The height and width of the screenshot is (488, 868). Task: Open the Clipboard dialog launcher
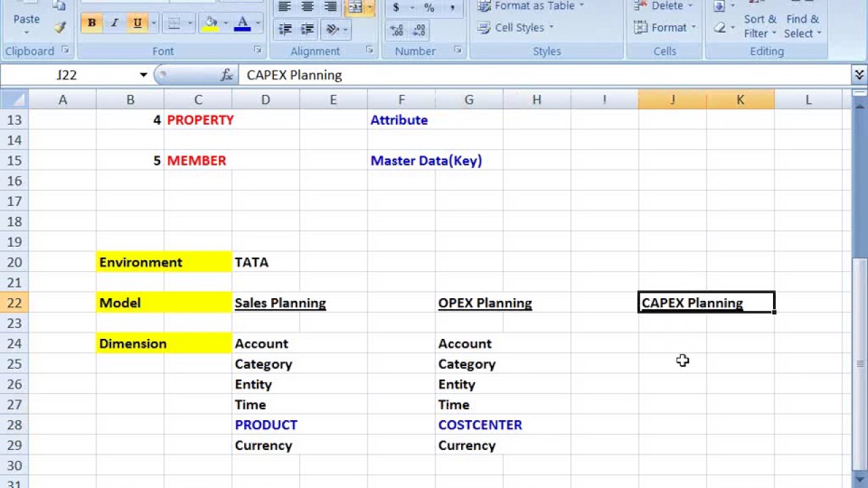pyautogui.click(x=65, y=50)
